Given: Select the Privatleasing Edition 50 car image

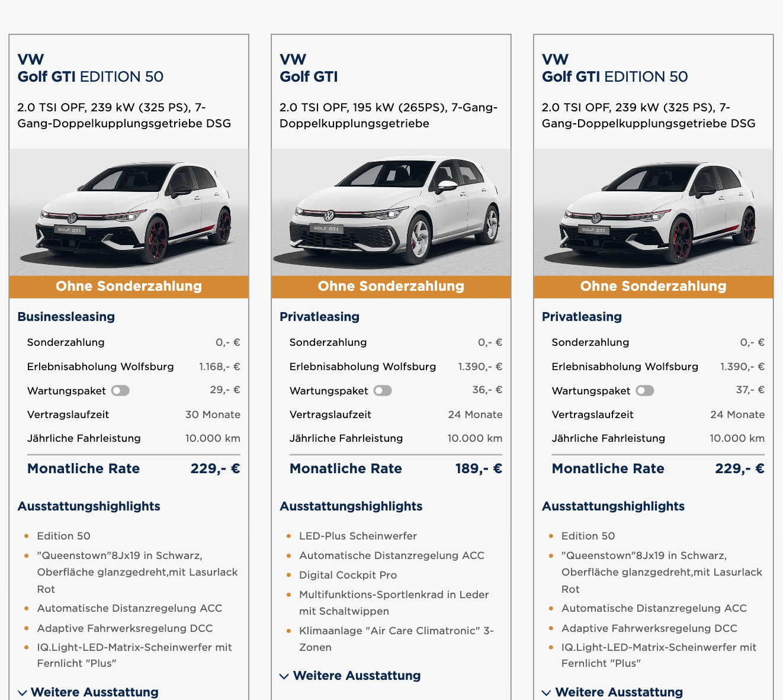Looking at the screenshot, I should click(653, 212).
